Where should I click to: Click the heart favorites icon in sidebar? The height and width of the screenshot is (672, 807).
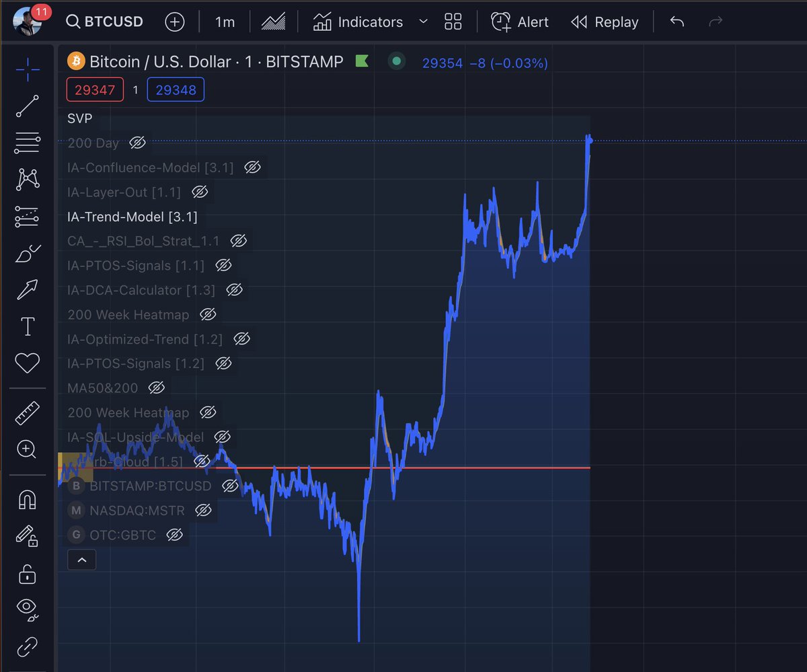coord(27,364)
